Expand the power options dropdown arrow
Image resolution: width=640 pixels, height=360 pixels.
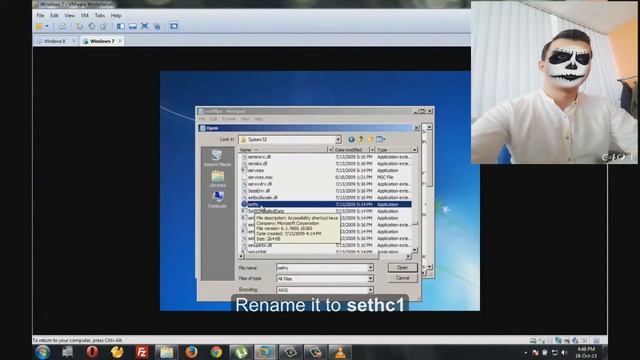click(x=47, y=26)
